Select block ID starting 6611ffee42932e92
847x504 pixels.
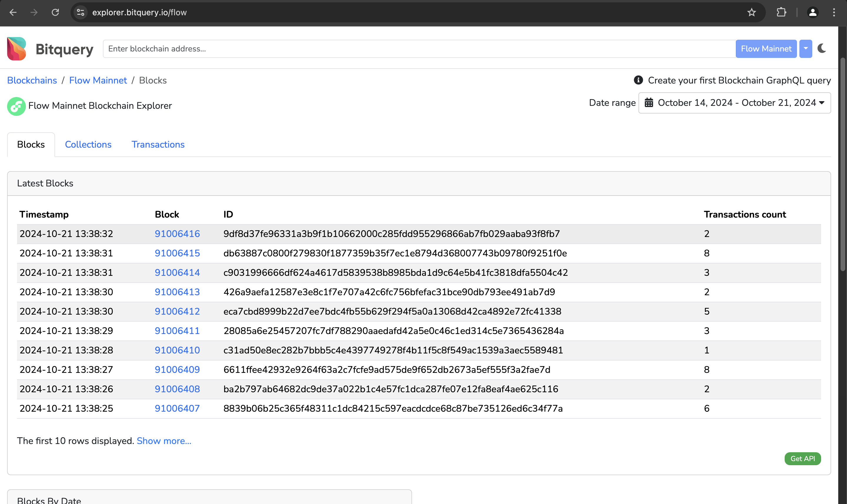(x=387, y=370)
